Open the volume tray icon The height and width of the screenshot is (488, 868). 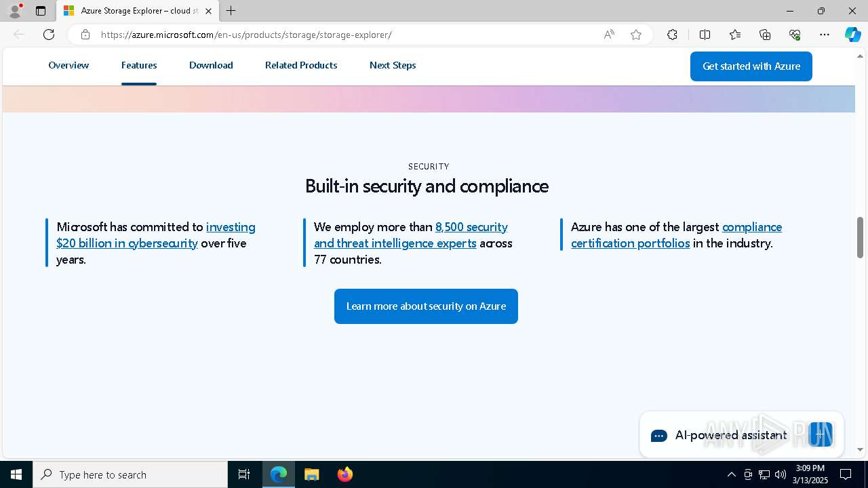click(x=780, y=474)
